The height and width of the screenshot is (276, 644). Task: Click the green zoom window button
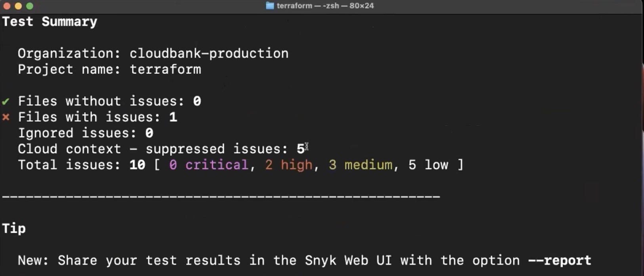30,6
